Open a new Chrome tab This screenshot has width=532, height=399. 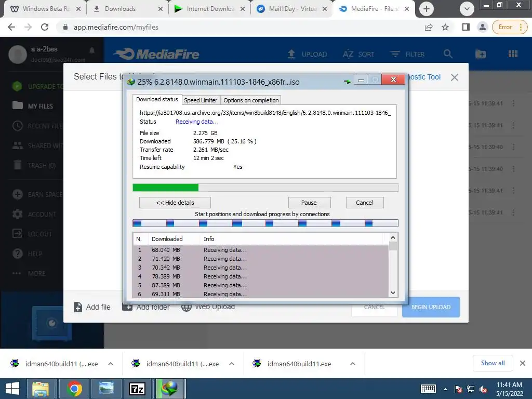(427, 9)
